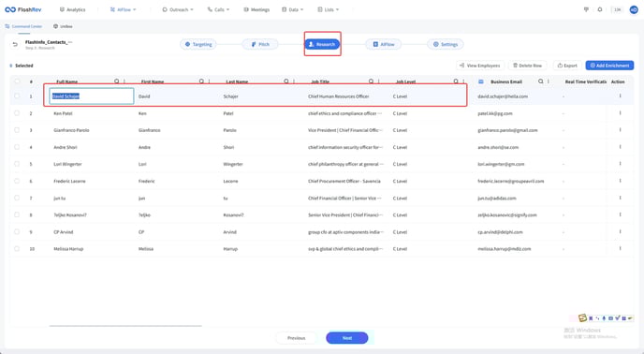Check the box for Frederic Lecerre
Screen dimensions: 644x354
pos(17,181)
